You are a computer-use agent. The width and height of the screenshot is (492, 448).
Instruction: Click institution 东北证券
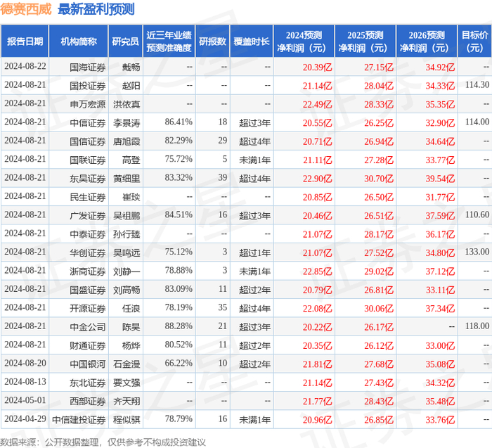(x=88, y=382)
